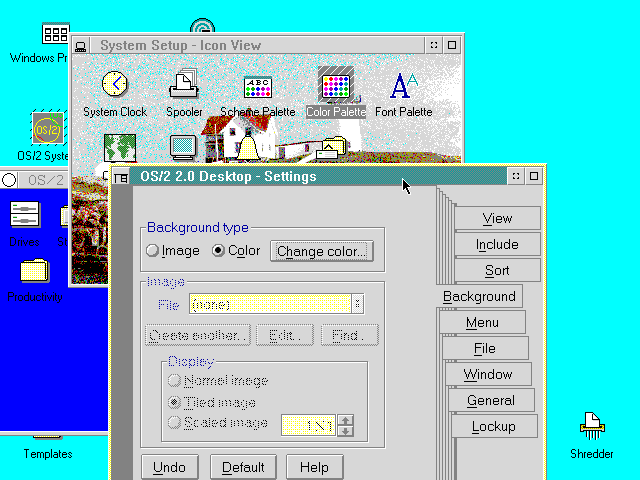Switch to the File tab
640x480 pixels.
point(485,349)
